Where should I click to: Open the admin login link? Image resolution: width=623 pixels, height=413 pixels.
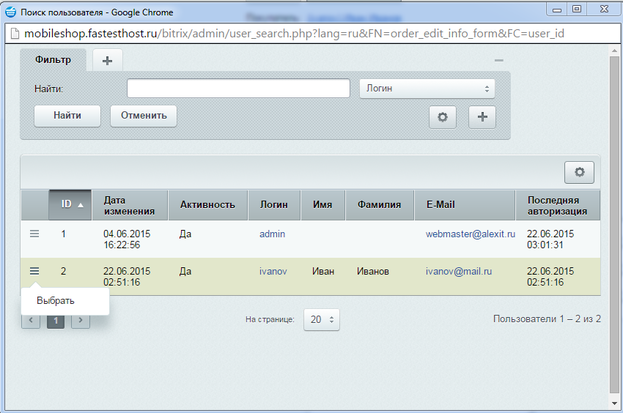click(272, 234)
